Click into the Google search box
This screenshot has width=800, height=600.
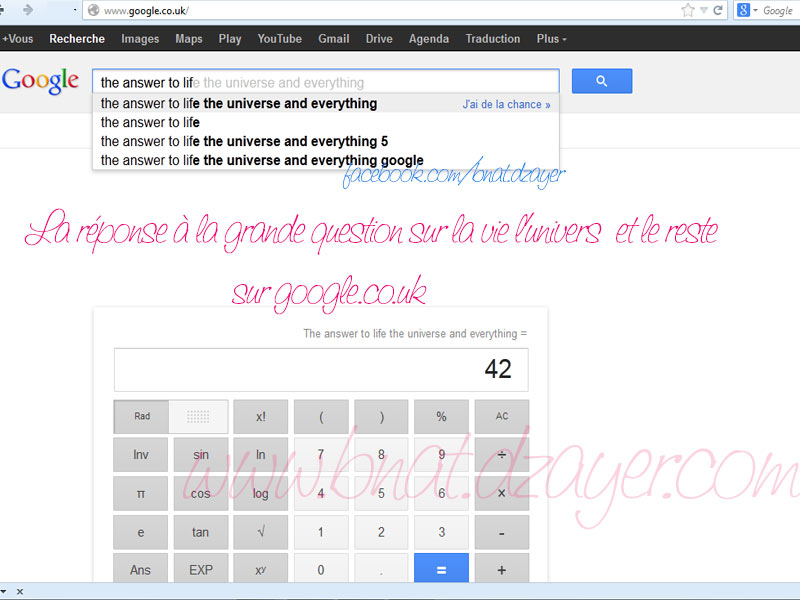(x=326, y=82)
